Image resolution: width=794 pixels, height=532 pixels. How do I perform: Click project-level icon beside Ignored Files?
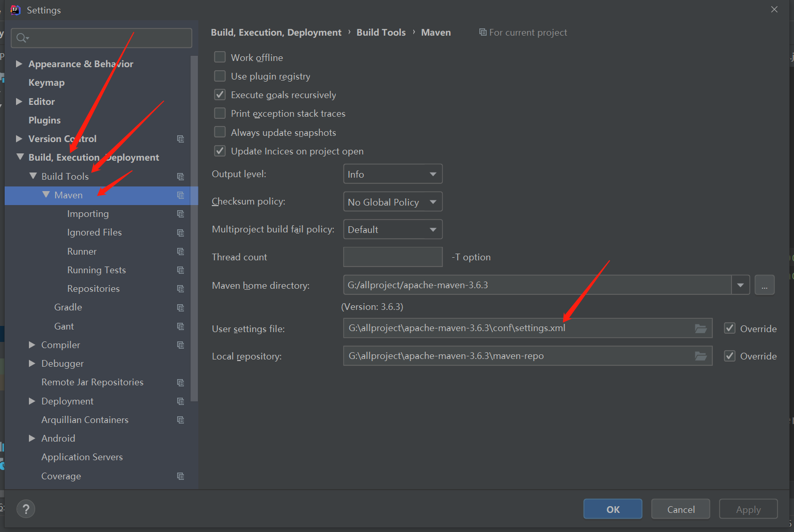180,232
